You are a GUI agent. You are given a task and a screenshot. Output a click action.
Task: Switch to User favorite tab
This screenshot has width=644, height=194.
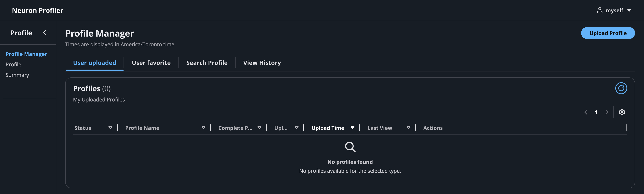(x=151, y=63)
